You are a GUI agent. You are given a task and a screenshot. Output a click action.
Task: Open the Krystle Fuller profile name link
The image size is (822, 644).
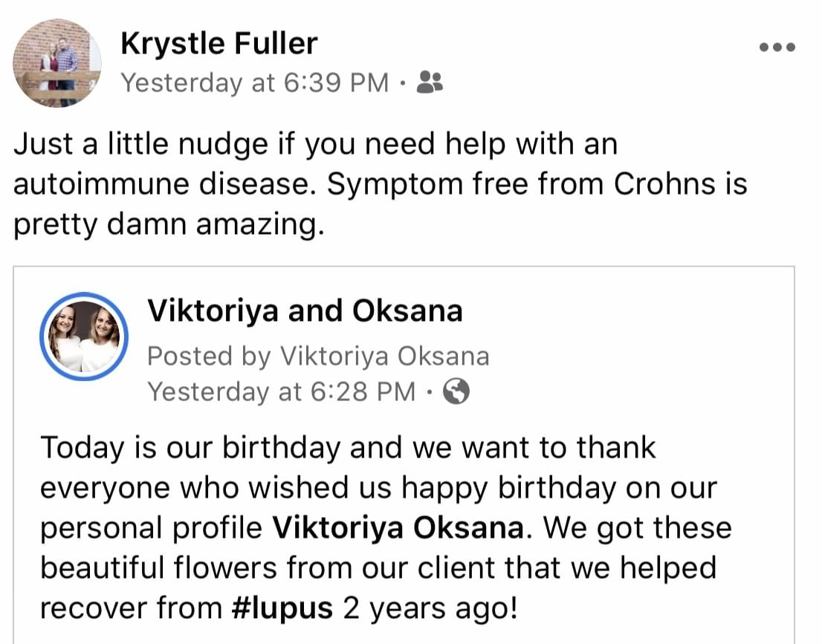pos(219,44)
